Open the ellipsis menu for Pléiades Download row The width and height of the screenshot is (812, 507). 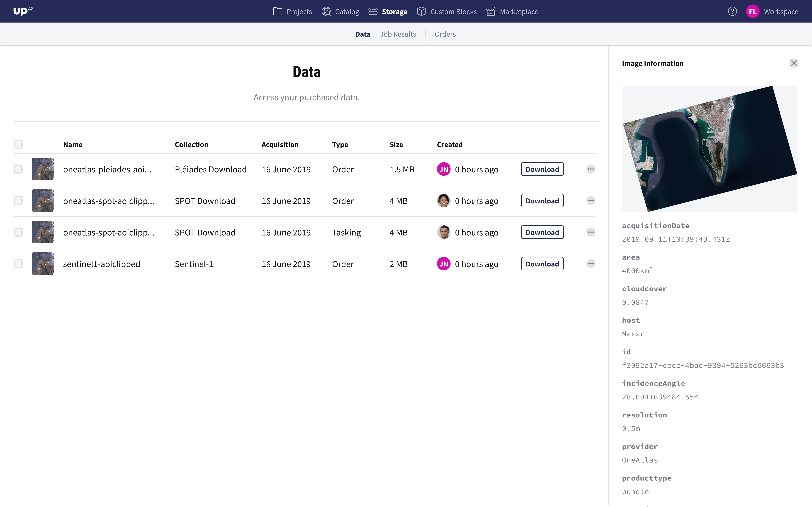(x=591, y=169)
